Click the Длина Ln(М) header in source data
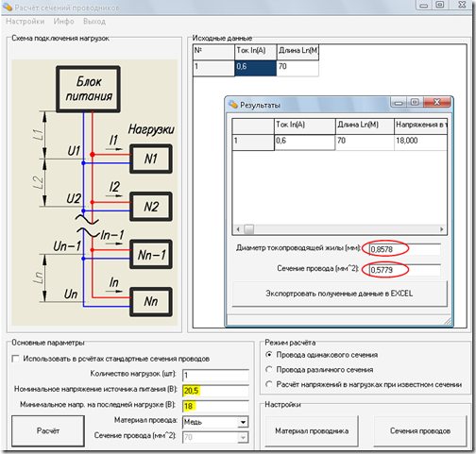This screenshot has width=476, height=454. pyautogui.click(x=297, y=52)
